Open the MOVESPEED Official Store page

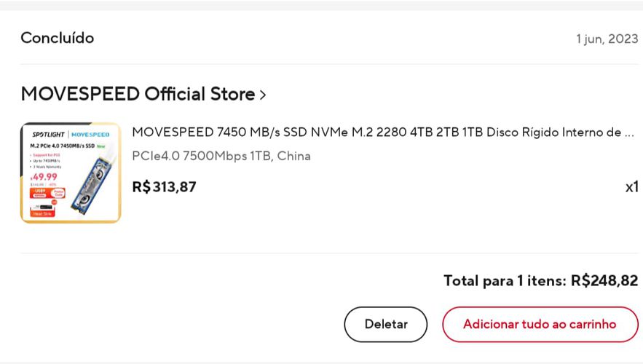pos(138,94)
